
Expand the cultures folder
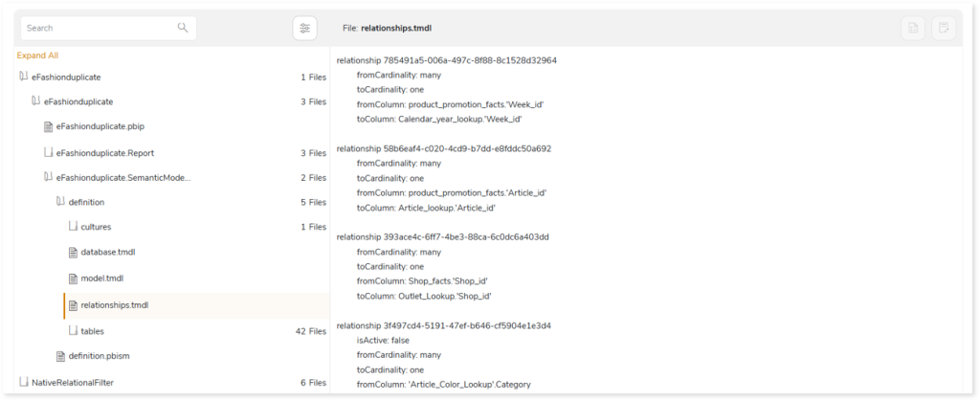72,228
